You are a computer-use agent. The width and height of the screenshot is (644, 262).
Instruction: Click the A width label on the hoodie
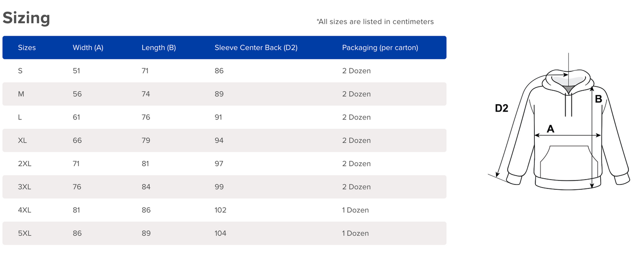pyautogui.click(x=550, y=129)
